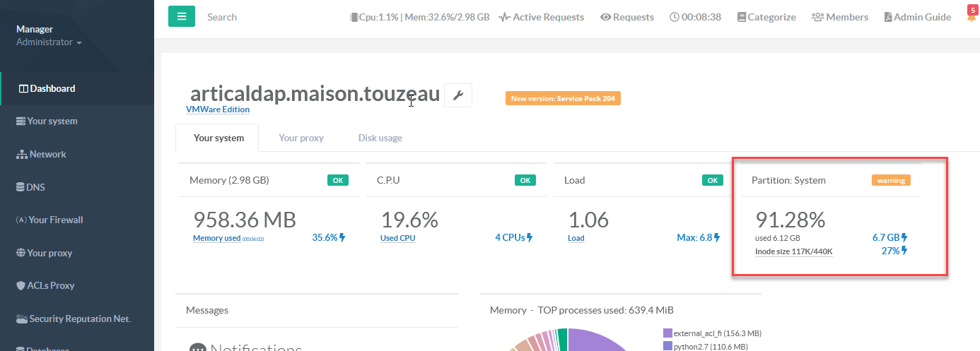The height and width of the screenshot is (351, 980).
Task: Click the Requests eye icon
Action: 606,17
